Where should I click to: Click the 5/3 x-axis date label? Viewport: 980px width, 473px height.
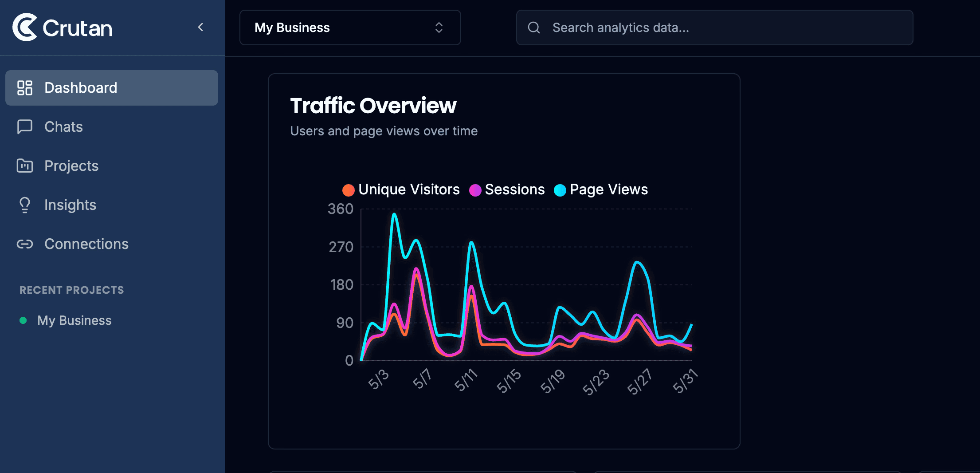379,379
